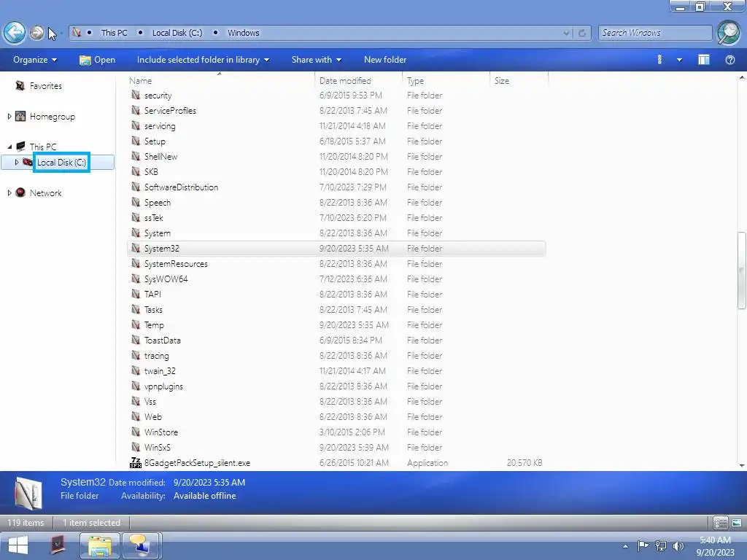Select the ServiceProfiles folder

point(170,111)
